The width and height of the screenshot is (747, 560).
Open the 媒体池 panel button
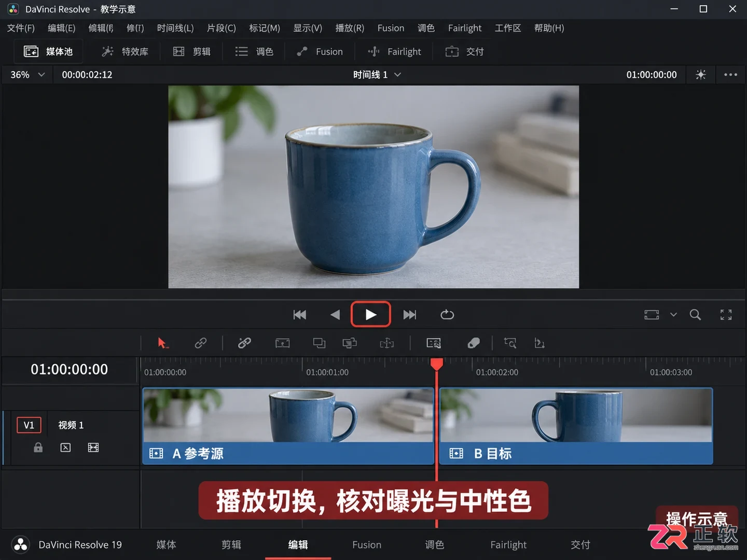(48, 51)
